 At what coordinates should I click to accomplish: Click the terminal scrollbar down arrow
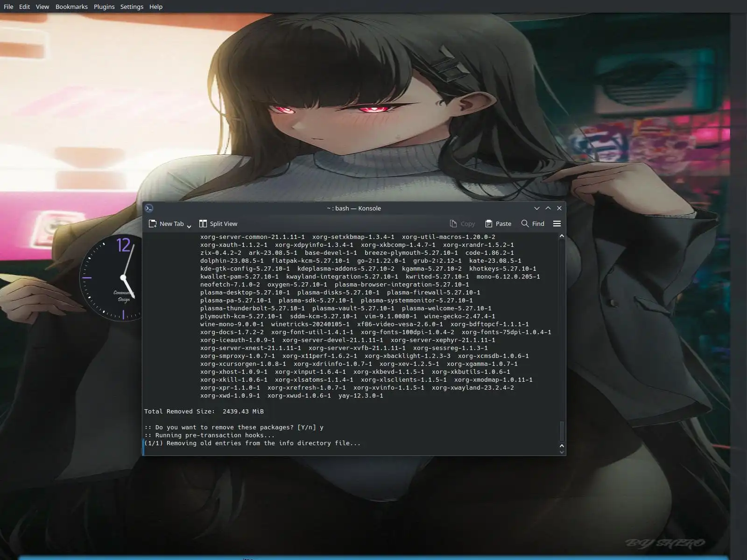coord(562,452)
